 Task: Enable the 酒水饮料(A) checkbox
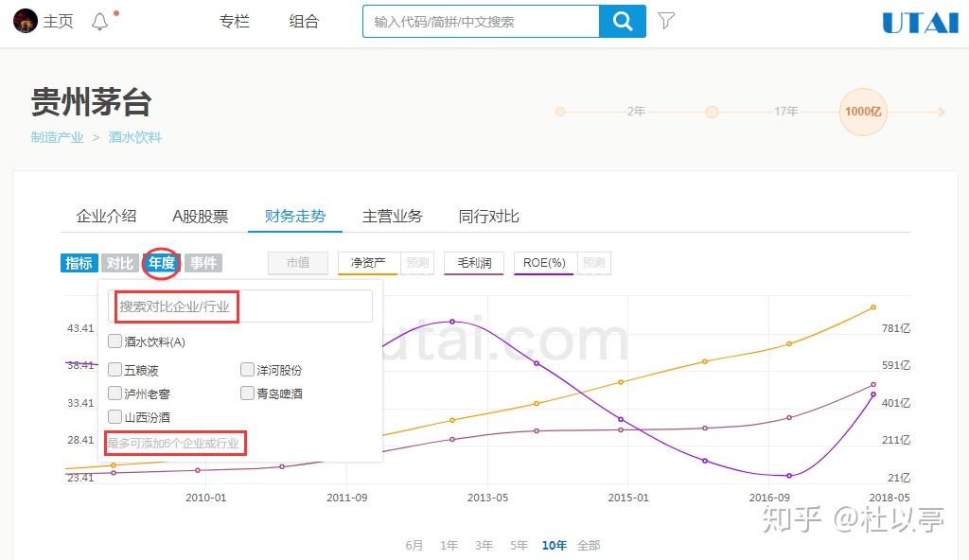115,341
